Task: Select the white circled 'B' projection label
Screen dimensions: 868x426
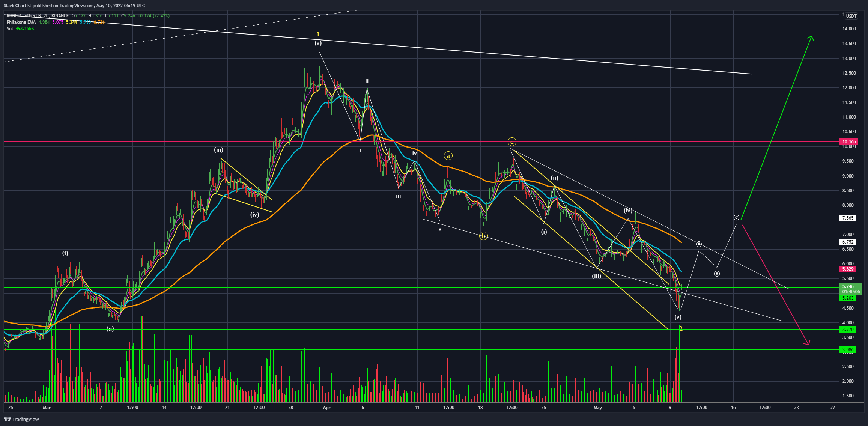Action: (717, 274)
